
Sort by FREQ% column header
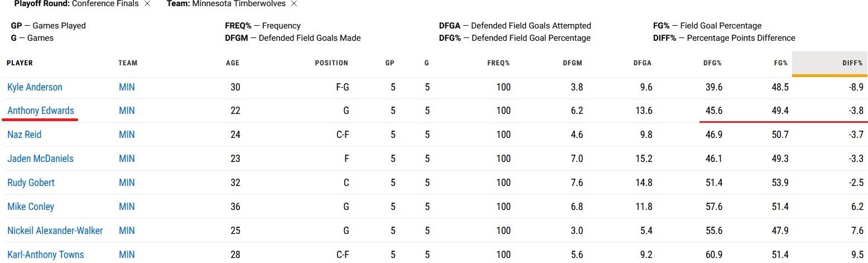pyautogui.click(x=499, y=63)
